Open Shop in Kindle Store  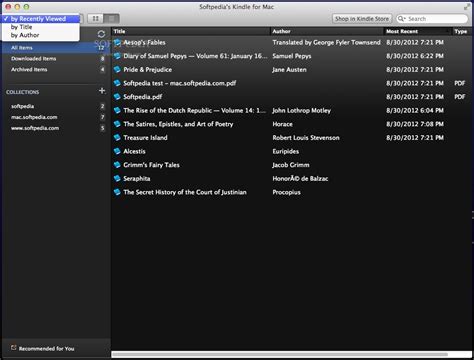point(362,19)
